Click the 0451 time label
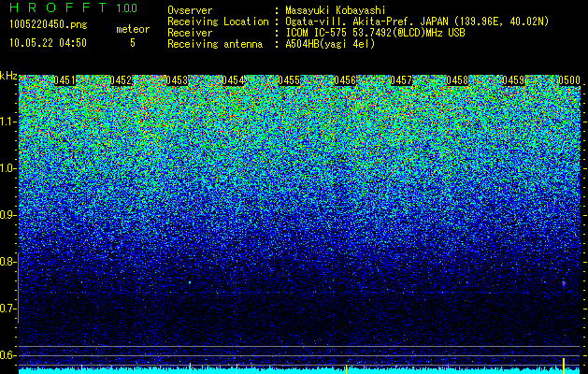Screen dimensions: 588x374 point(65,80)
